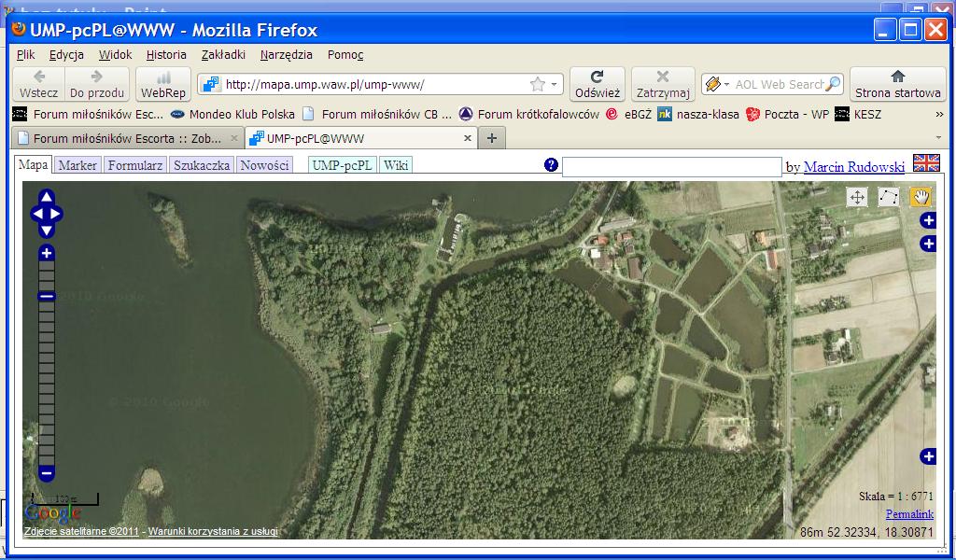Expand the topmost blue plus panel on the right map edge
This screenshot has width=956, height=560.
[928, 220]
